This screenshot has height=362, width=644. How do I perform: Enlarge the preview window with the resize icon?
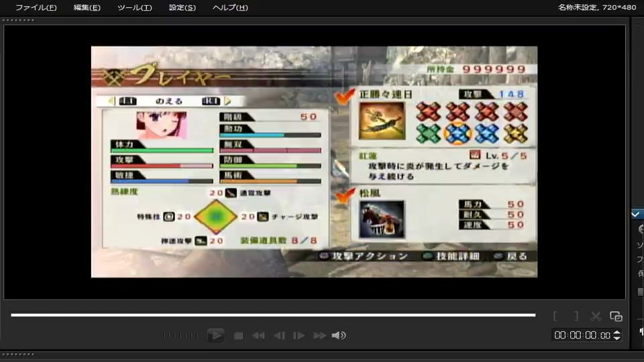click(x=616, y=316)
